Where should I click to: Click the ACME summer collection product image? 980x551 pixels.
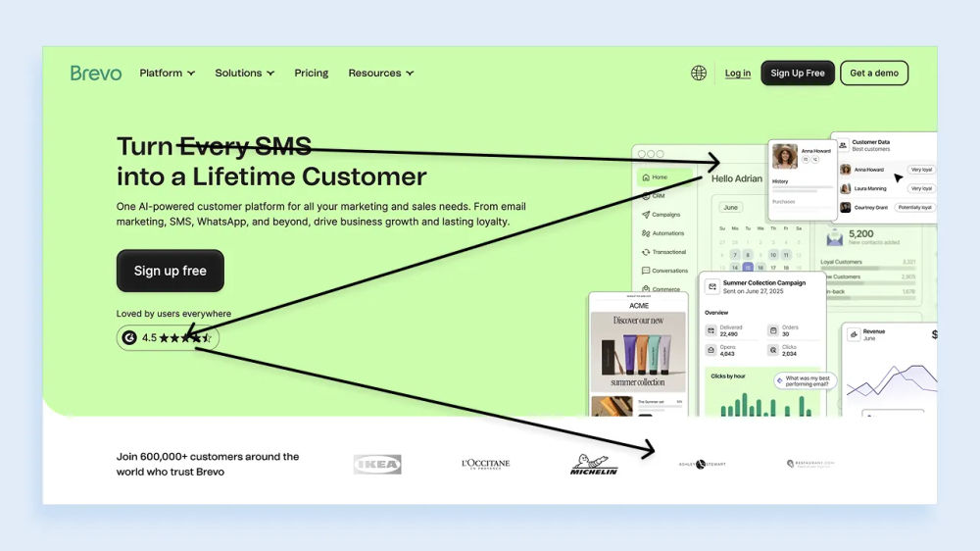coord(638,352)
